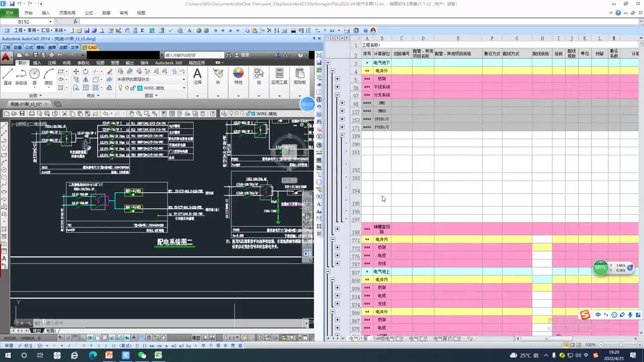Click the Save icon in AutoCAD quick access bar
This screenshot has height=362, width=644.
[36, 55]
